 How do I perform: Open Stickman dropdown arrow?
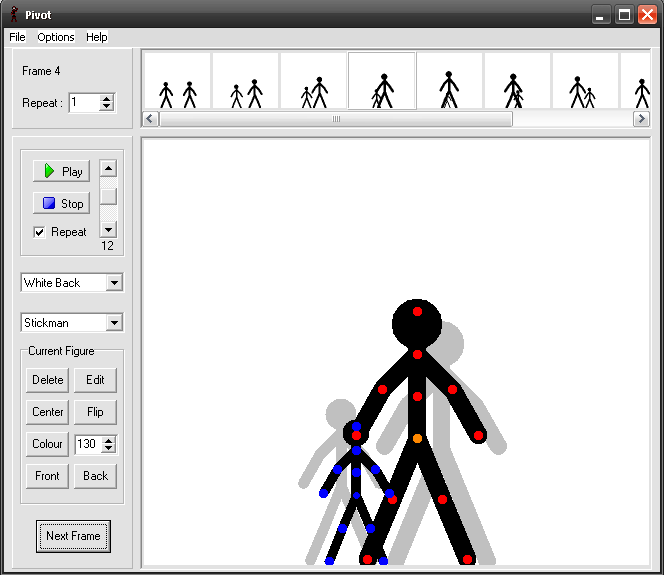pos(114,323)
